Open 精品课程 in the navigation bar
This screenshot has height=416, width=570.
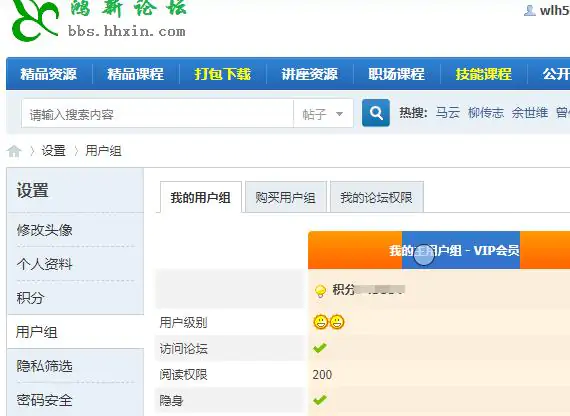pos(136,74)
